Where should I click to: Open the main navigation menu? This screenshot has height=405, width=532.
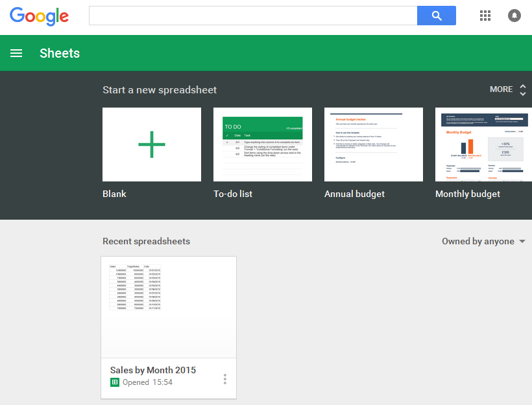16,53
